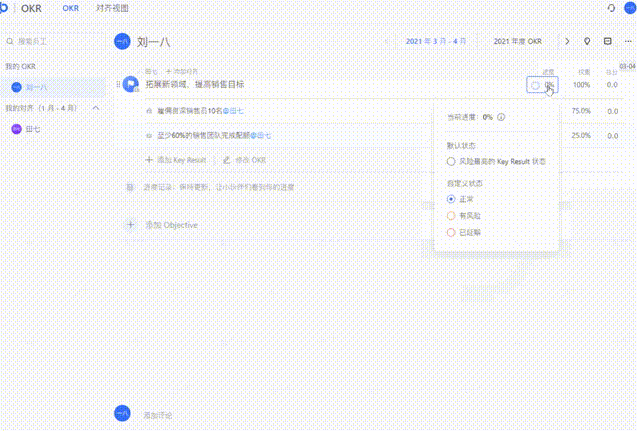This screenshot has height=431, width=637.
Task: Collapse the 我的对齐 (1月-4月) section chevron
Action: pyautogui.click(x=96, y=108)
